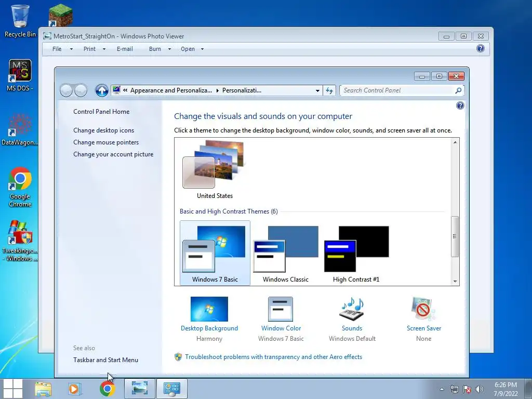
Task: Open Chrome from the taskbar
Action: tap(107, 389)
